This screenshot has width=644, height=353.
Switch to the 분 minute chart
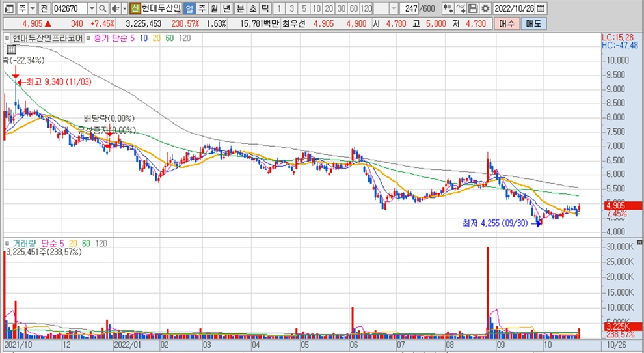point(241,8)
